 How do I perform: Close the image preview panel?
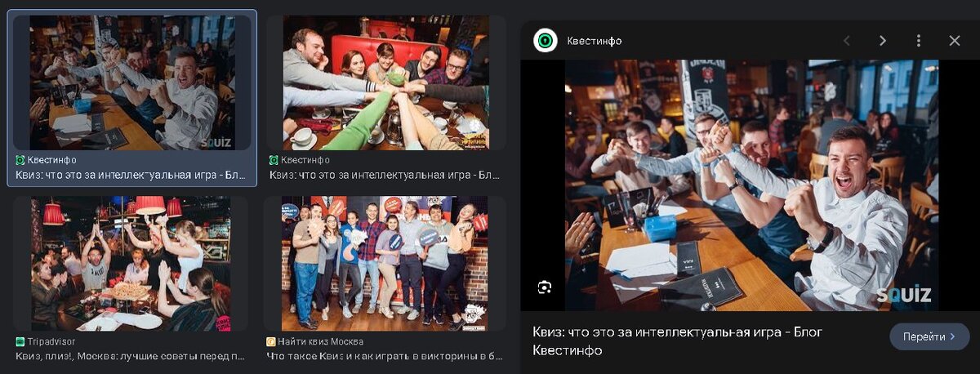point(955,41)
